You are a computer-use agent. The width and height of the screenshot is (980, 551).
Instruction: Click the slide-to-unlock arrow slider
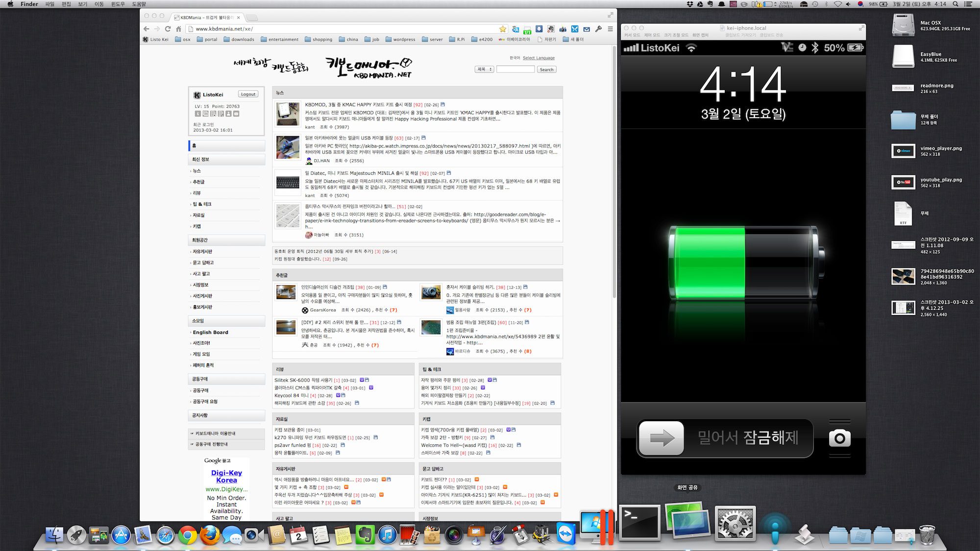click(661, 437)
